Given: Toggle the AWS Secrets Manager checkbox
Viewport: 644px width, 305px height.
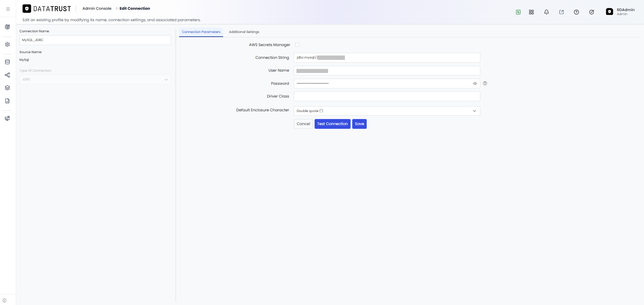Looking at the screenshot, I should coord(297,45).
